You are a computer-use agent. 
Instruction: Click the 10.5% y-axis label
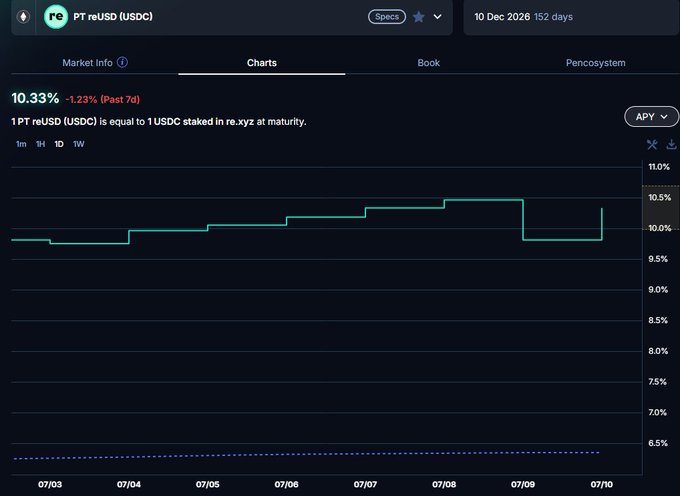point(659,198)
